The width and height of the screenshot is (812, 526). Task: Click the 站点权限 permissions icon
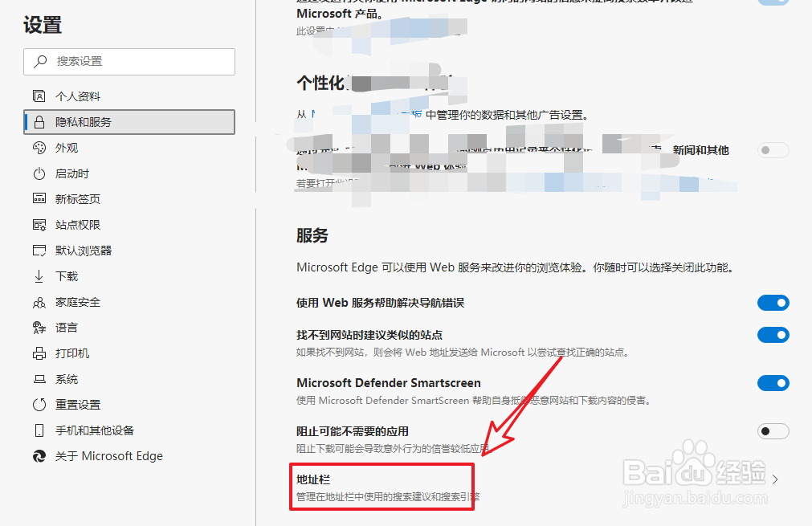(x=39, y=224)
